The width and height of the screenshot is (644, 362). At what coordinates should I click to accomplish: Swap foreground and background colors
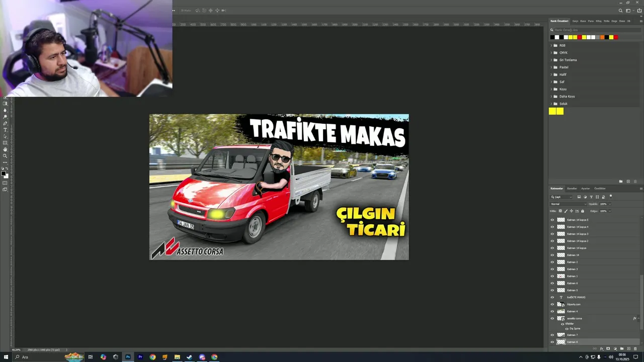tap(7, 168)
